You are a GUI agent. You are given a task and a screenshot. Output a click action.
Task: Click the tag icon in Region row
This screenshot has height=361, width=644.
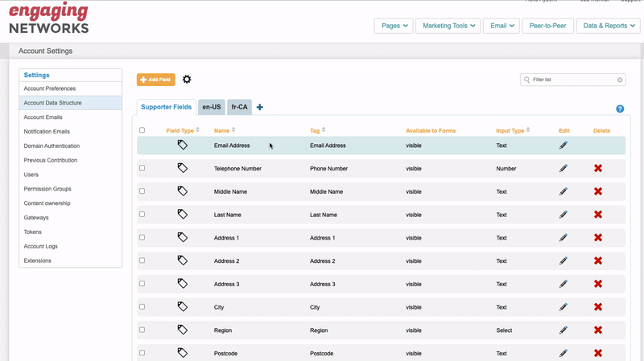click(183, 330)
